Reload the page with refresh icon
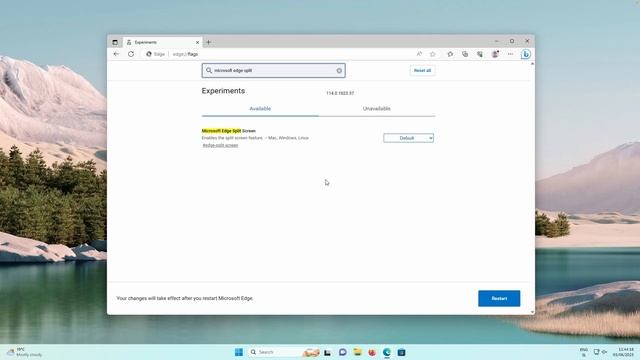This screenshot has height=360, width=640. [x=131, y=54]
